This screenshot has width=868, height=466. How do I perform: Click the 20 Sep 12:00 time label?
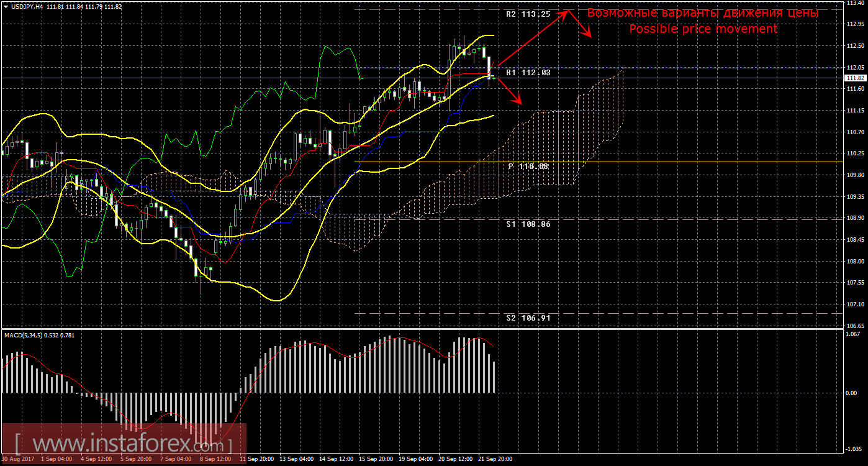[454, 459]
